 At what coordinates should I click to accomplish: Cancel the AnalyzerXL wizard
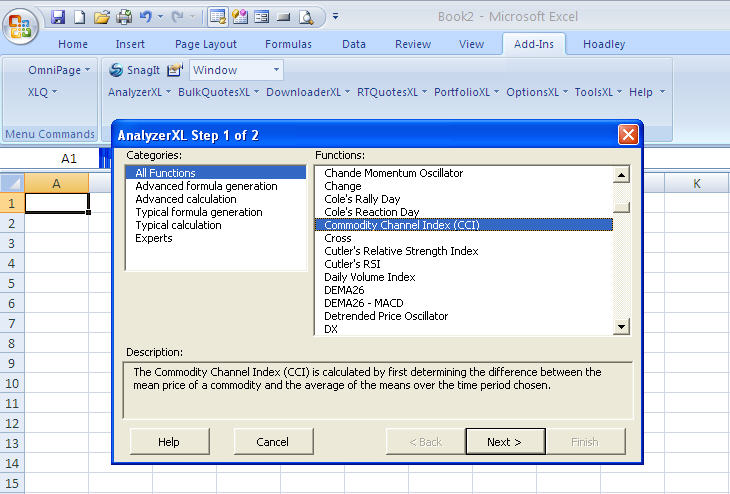click(273, 441)
